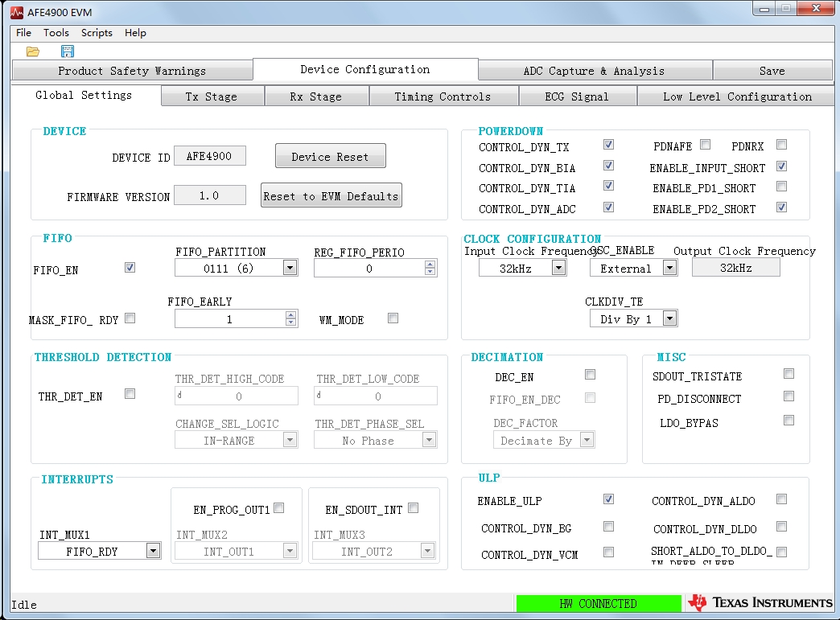
Task: Open the File menu
Action: [x=23, y=33]
